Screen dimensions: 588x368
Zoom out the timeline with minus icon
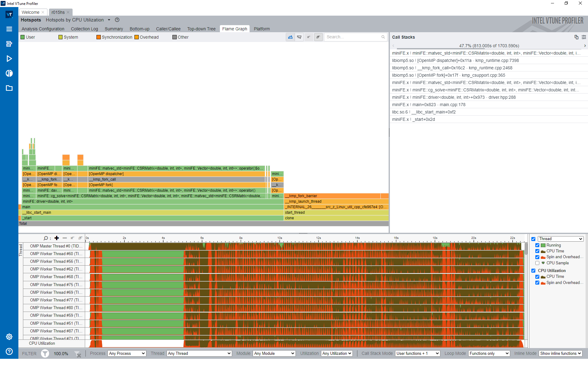(65, 238)
